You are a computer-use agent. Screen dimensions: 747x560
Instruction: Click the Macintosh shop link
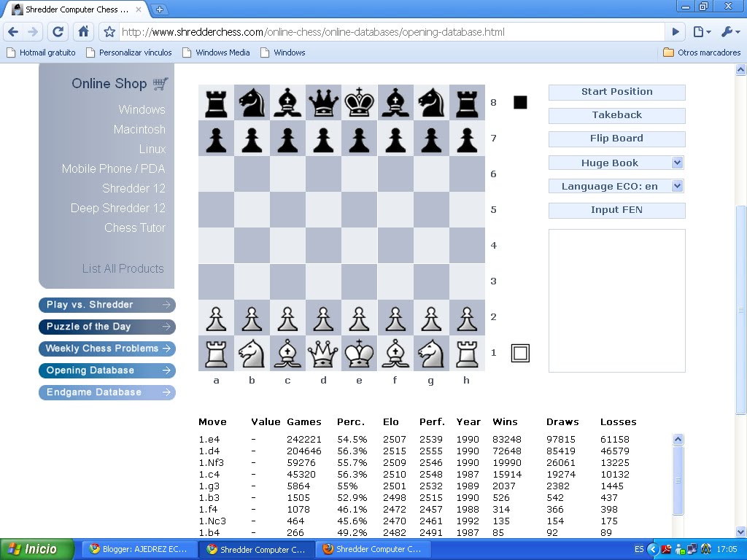tap(139, 129)
